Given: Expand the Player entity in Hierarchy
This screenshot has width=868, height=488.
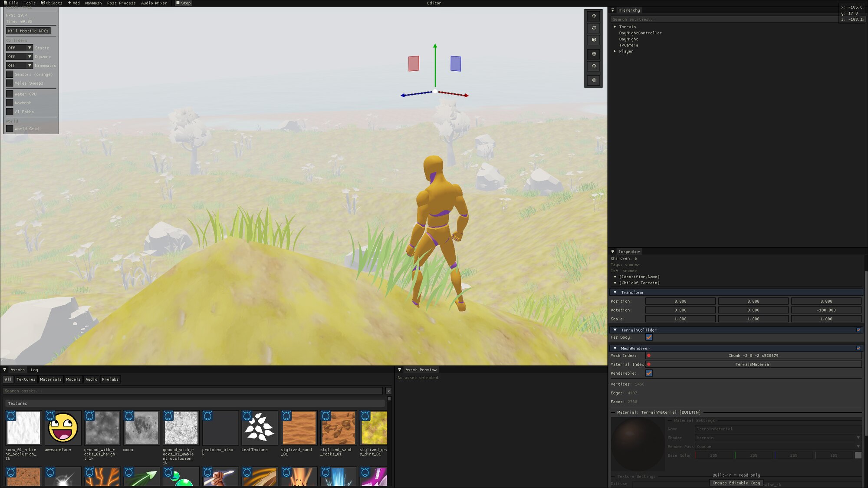Looking at the screenshot, I should [x=615, y=51].
